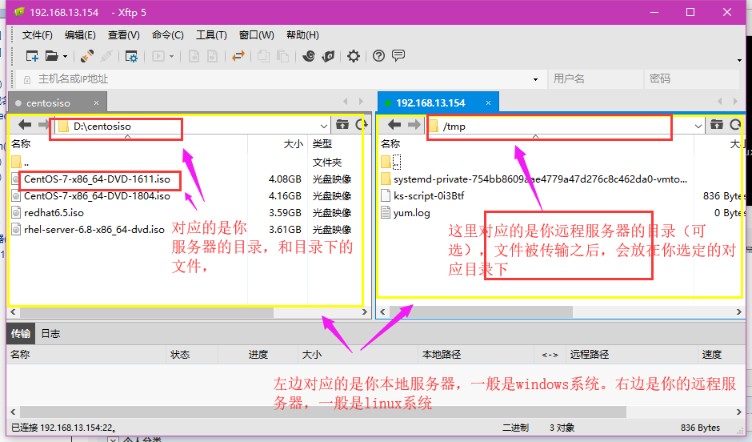Open the 查看(V) menu
The height and width of the screenshot is (442, 752).
click(124, 35)
